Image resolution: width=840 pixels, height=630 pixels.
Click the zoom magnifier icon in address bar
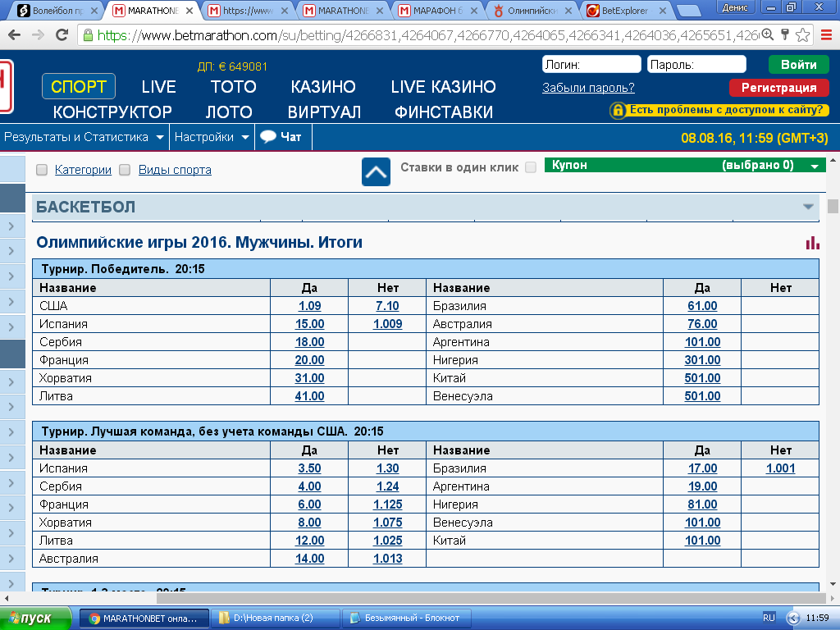[x=768, y=34]
